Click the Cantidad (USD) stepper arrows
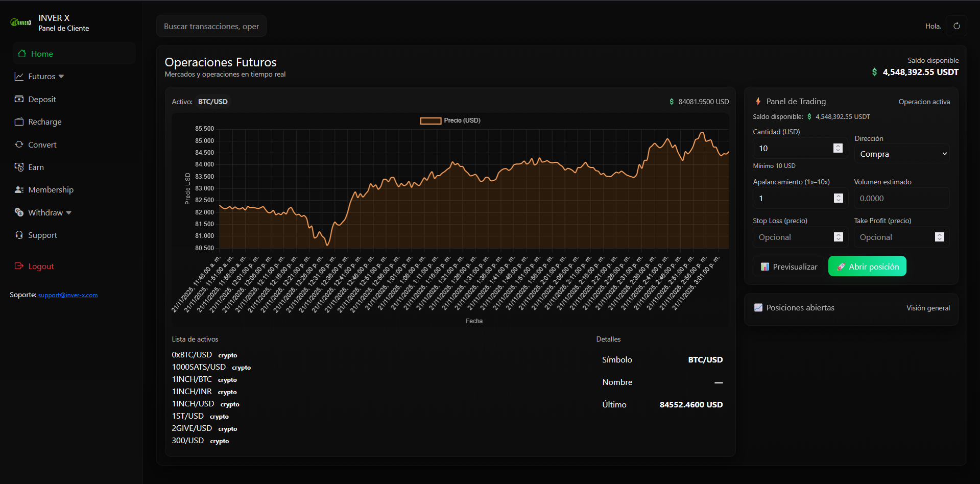 pos(838,148)
